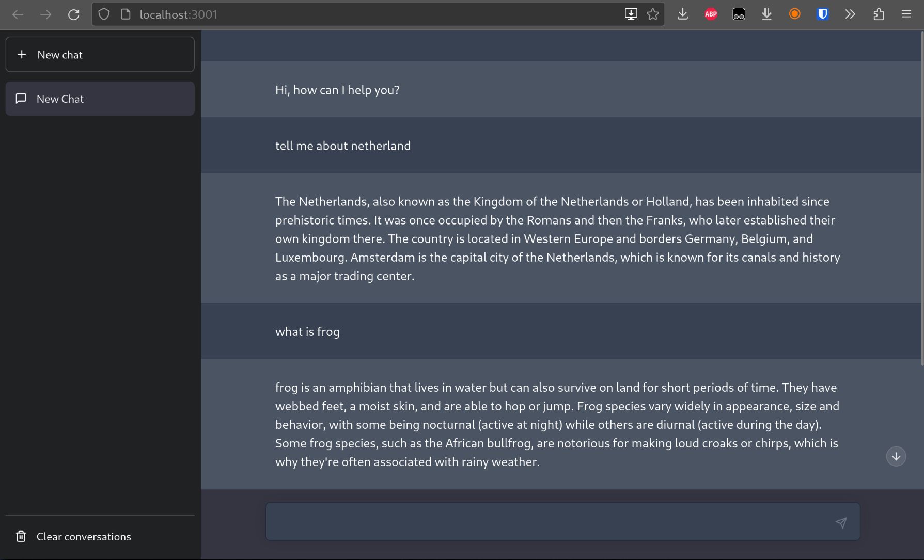
Task: Open the Bitwarden shield extension icon
Action: pos(822,14)
